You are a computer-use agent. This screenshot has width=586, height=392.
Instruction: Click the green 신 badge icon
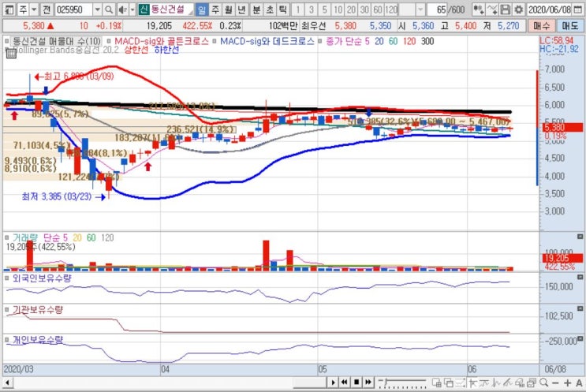[x=144, y=9]
